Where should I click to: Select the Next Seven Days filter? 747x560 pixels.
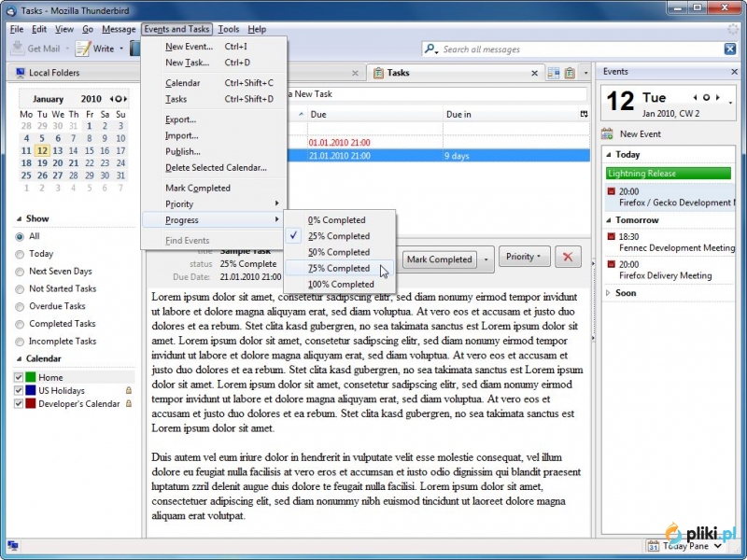coord(20,272)
